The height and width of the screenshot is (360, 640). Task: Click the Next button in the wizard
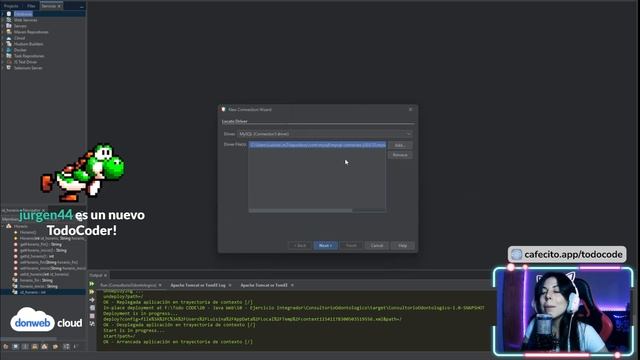(x=325, y=245)
